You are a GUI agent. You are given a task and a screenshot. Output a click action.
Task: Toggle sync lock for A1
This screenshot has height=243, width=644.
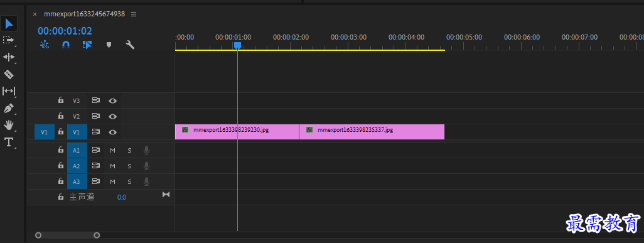point(95,150)
